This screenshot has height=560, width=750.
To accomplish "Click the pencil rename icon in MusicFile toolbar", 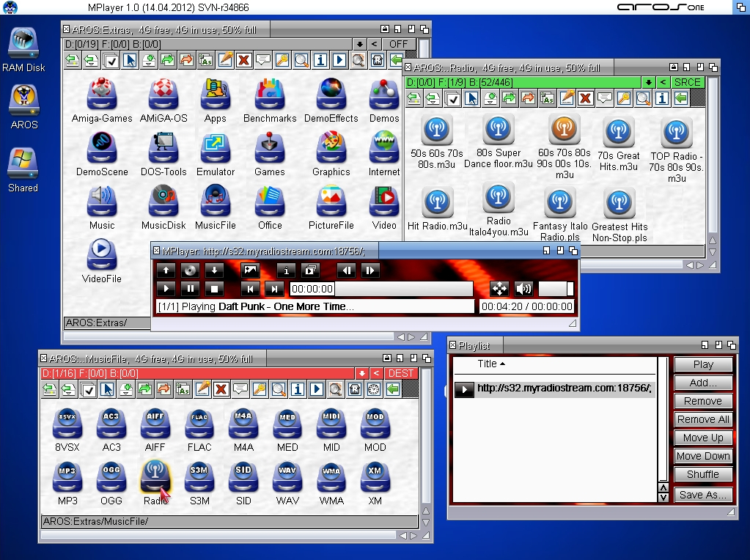I will point(202,390).
